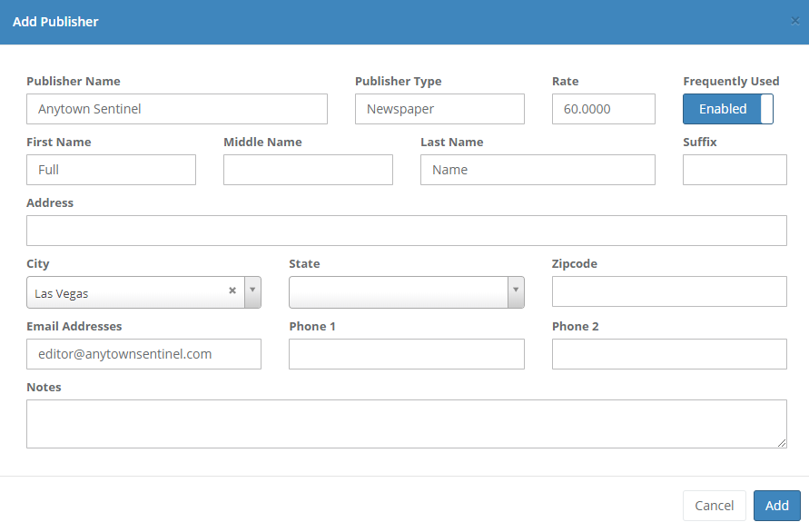809x532 pixels.
Task: Select the Email Addresses field
Action: coord(143,354)
